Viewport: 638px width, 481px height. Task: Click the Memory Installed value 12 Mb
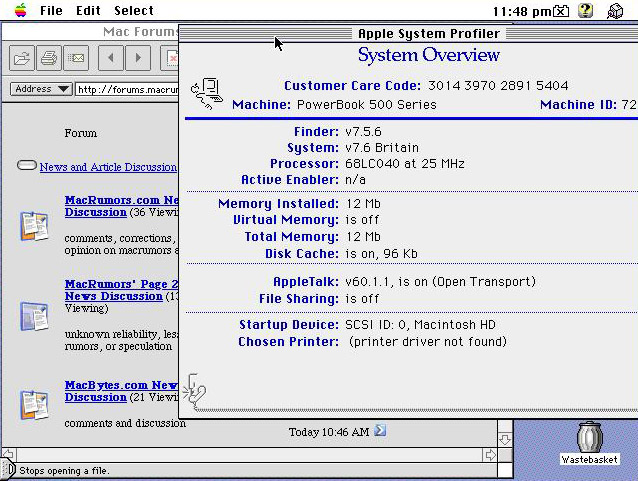pyautogui.click(x=363, y=203)
